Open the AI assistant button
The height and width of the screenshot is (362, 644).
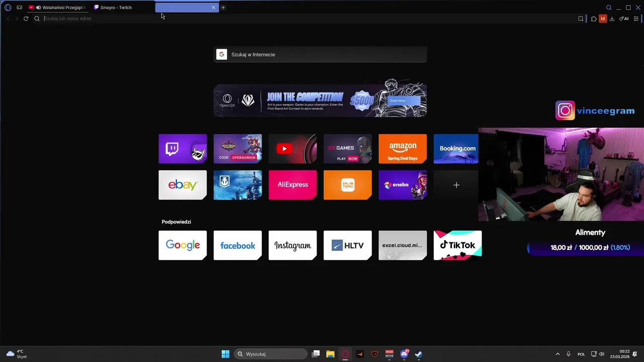coord(624,19)
